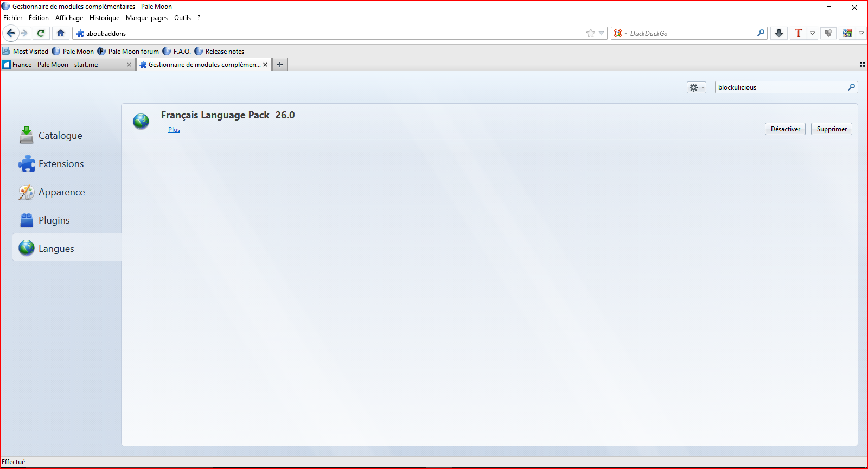Click the Plus link for details
This screenshot has height=469, width=868.
pos(174,130)
